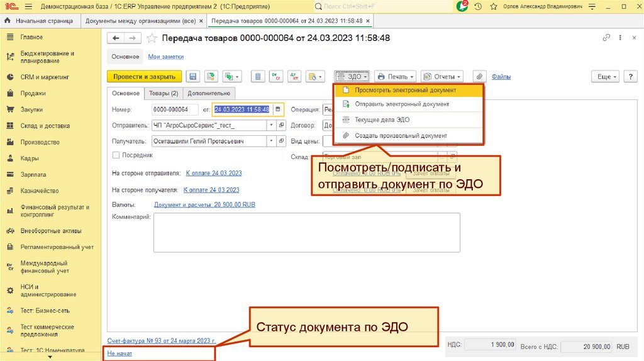Open the hamburger main menu icon
The image size is (644, 361).
(28, 6)
